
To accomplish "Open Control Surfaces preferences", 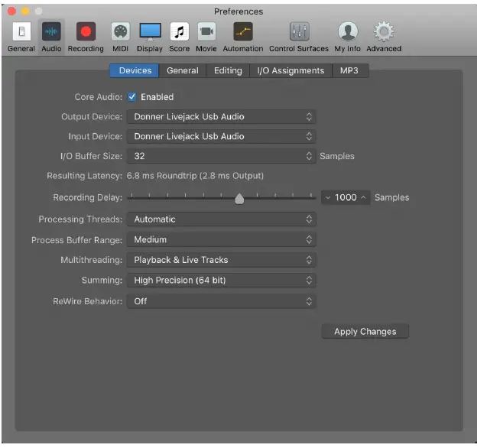I will point(298,33).
